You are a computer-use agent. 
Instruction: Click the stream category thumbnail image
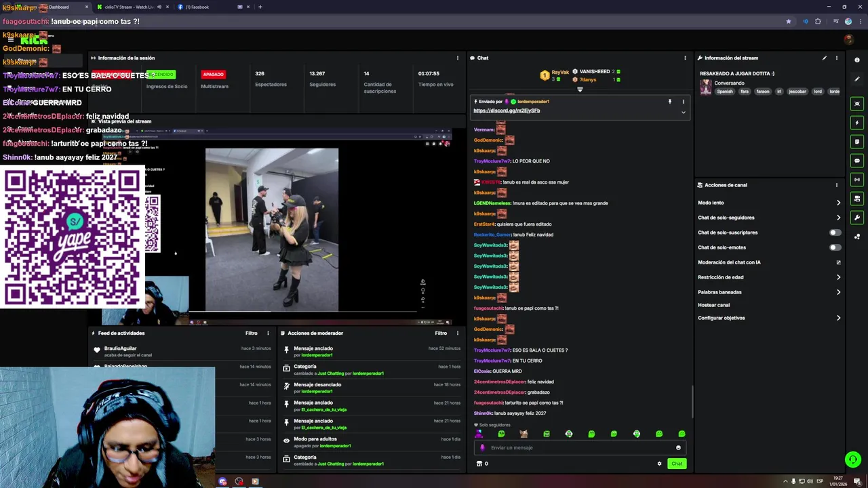coord(706,87)
